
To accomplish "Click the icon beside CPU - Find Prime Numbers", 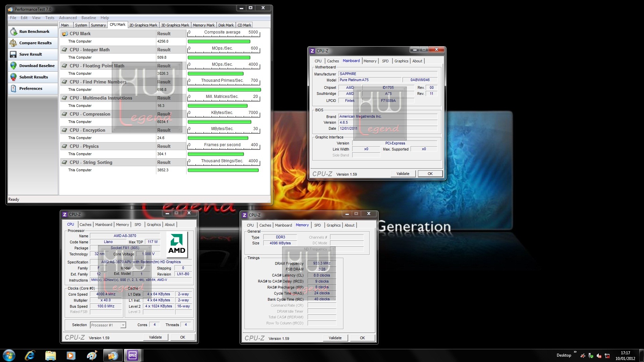I will (x=65, y=82).
